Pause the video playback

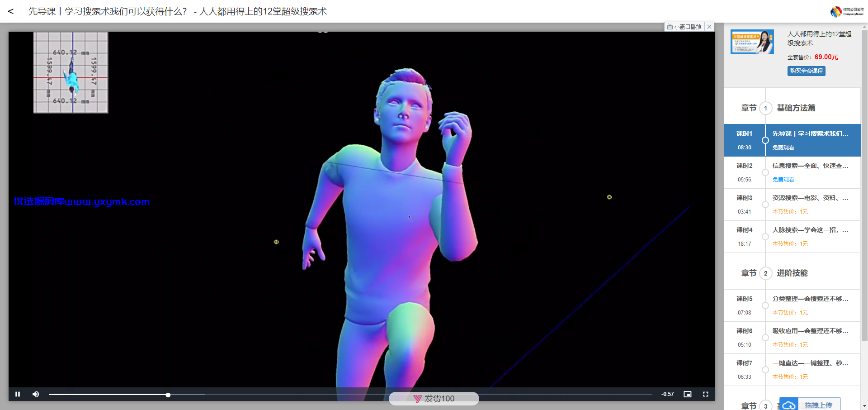18,394
